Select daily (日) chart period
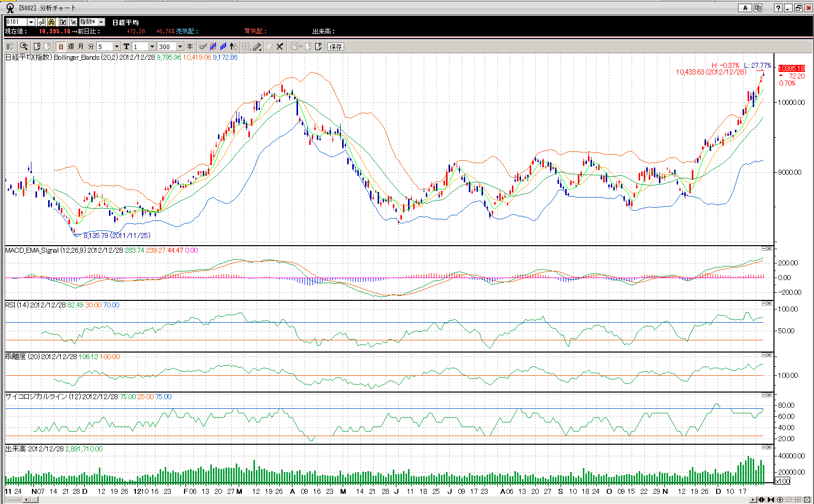 coord(61,47)
